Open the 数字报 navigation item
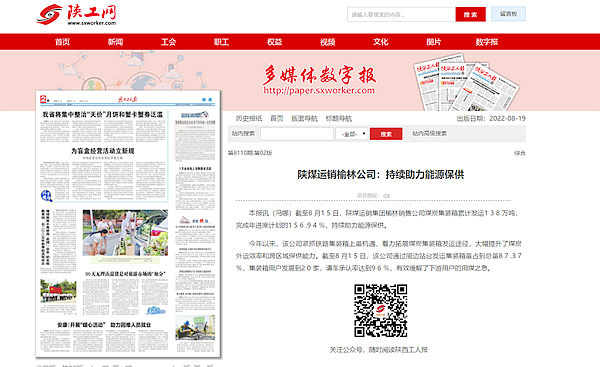600x367 pixels. coord(487,42)
